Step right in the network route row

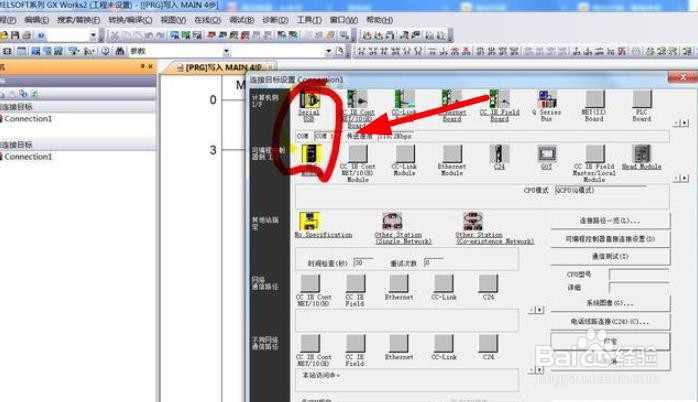tap(540, 309)
